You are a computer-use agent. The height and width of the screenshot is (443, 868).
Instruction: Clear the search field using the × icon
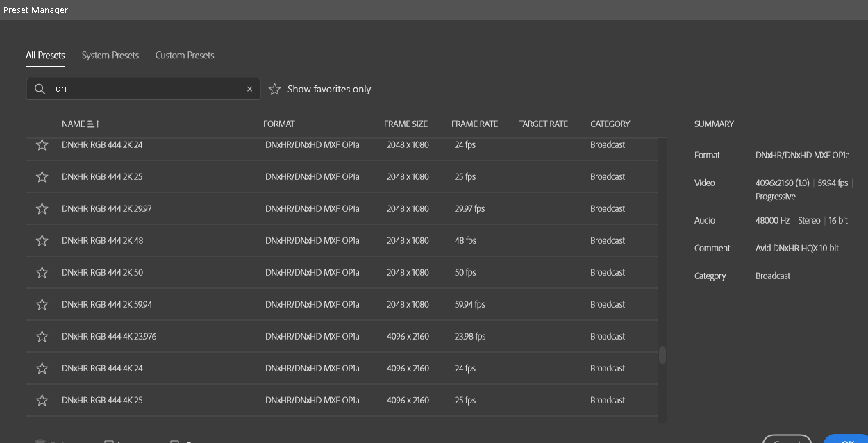[x=249, y=89]
